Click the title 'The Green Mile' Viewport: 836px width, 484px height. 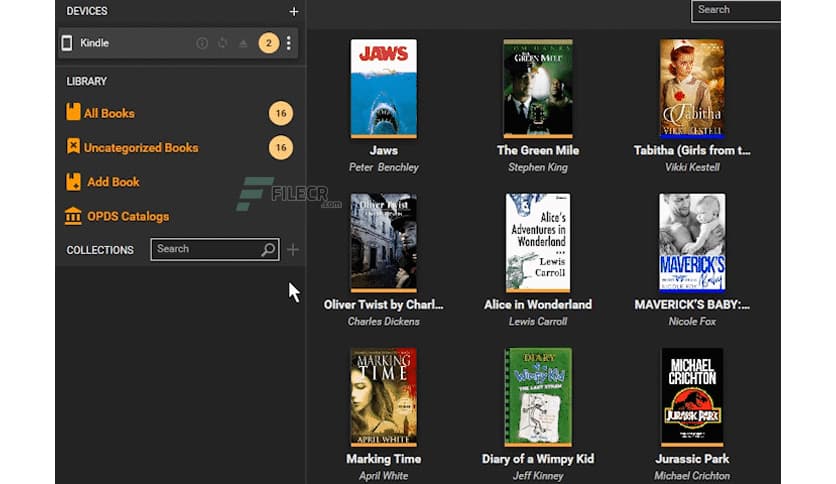[x=538, y=151]
